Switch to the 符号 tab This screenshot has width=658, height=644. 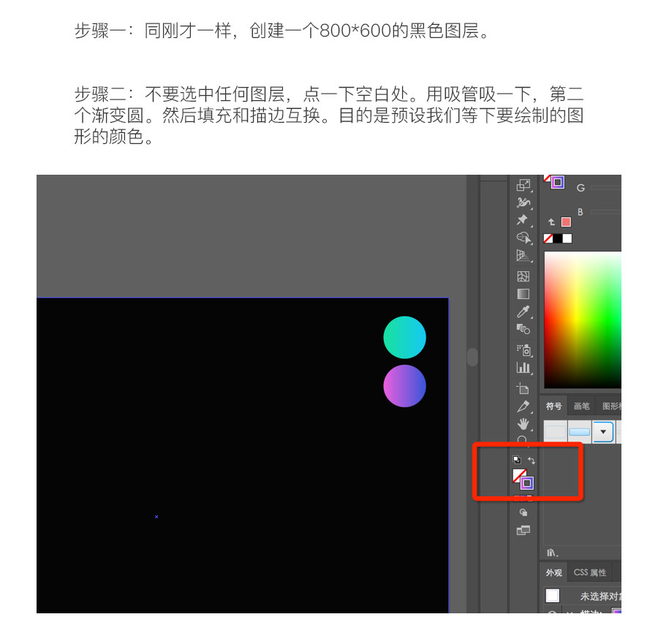click(x=553, y=406)
